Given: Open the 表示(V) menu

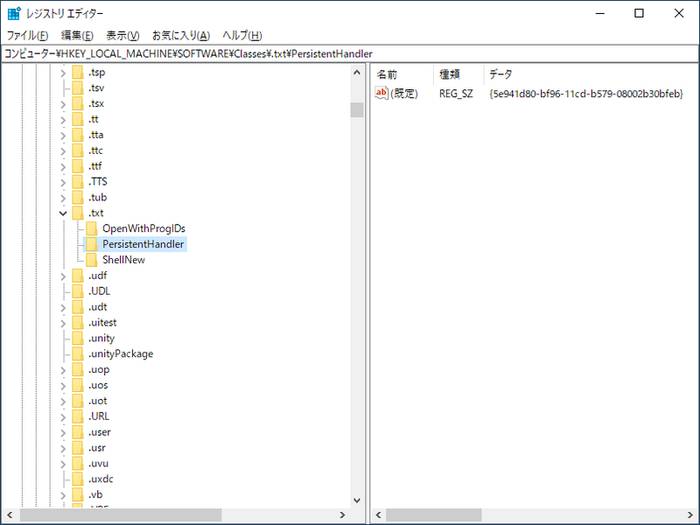Looking at the screenshot, I should click(123, 35).
